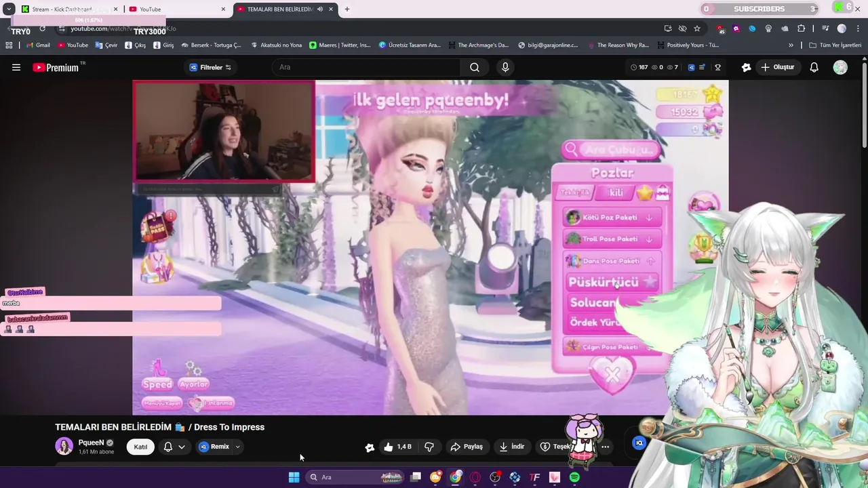Click the Dress To Impress video player
Image resolution: width=868 pixels, height=488 pixels.
coord(430,247)
